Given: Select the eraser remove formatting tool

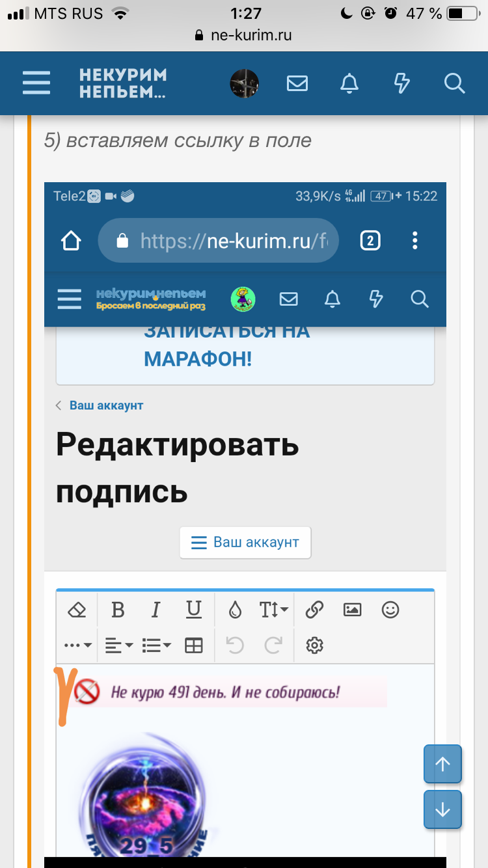Looking at the screenshot, I should tap(77, 610).
